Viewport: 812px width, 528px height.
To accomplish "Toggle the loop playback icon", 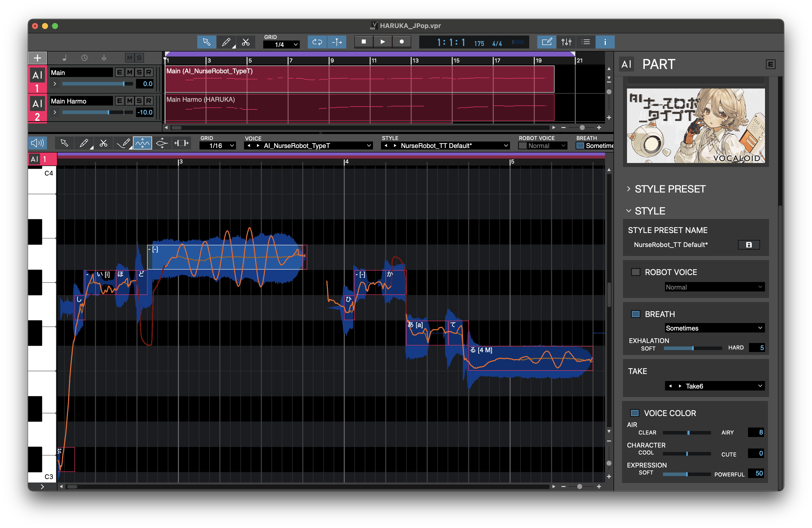I will coord(317,42).
